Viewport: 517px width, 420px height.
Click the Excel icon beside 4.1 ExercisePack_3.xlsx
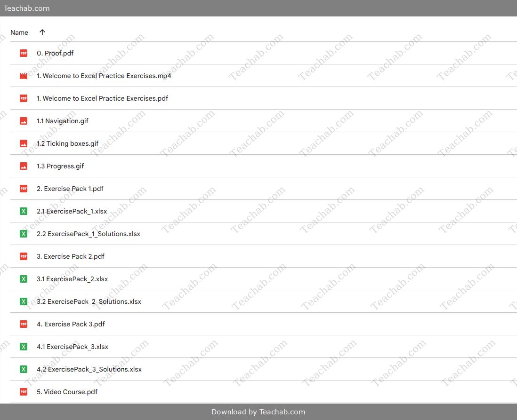[24, 347]
